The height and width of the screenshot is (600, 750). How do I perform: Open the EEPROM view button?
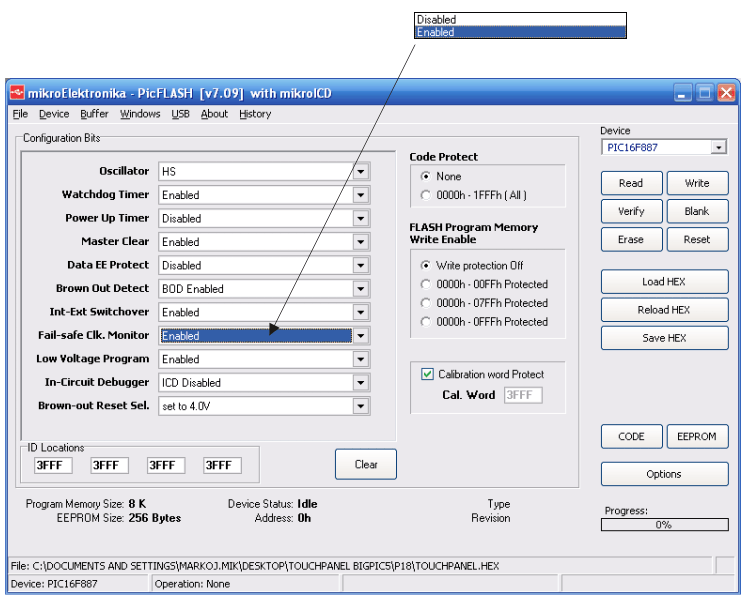[697, 437]
